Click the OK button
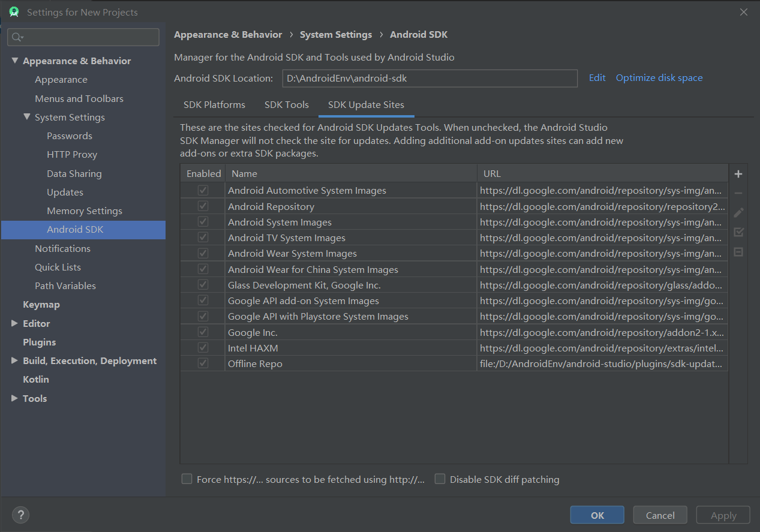This screenshot has height=532, width=760. 597,515
